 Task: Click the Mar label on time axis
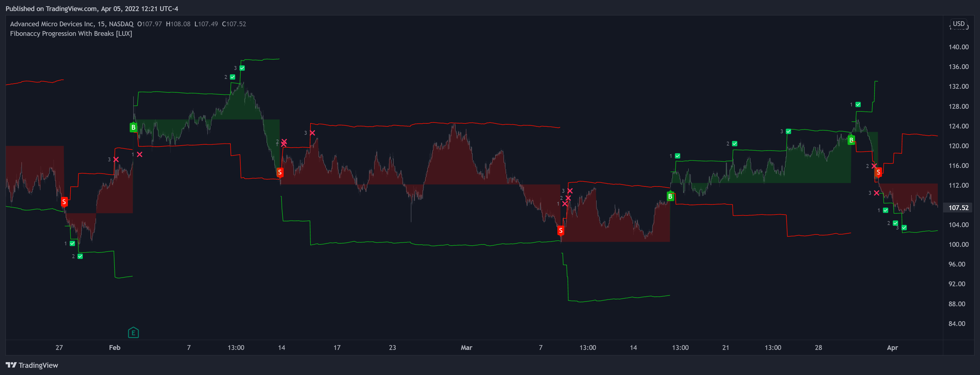(x=467, y=348)
